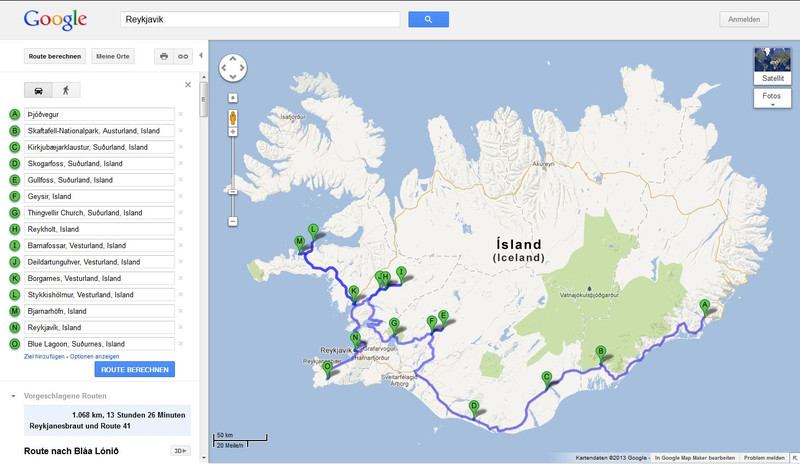Select the walking mode
The width and height of the screenshot is (800, 464).
(x=66, y=90)
